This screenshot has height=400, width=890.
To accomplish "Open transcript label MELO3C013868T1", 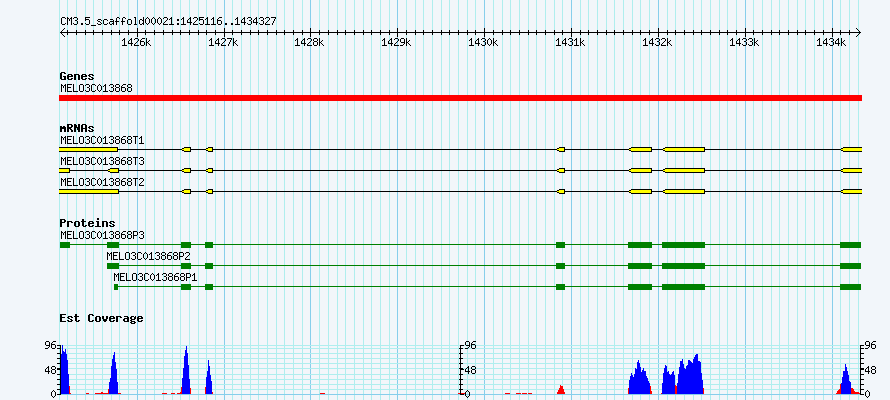I will [102, 140].
